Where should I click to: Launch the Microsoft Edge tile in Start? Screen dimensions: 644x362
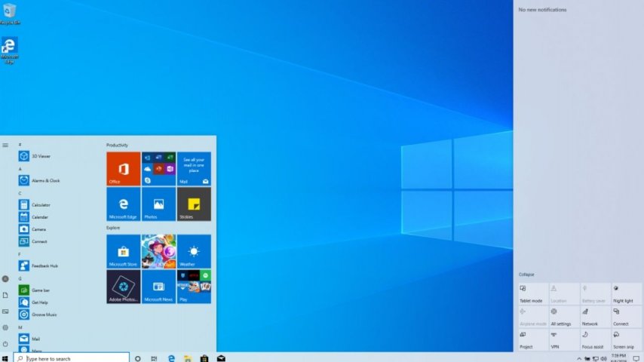tap(123, 204)
